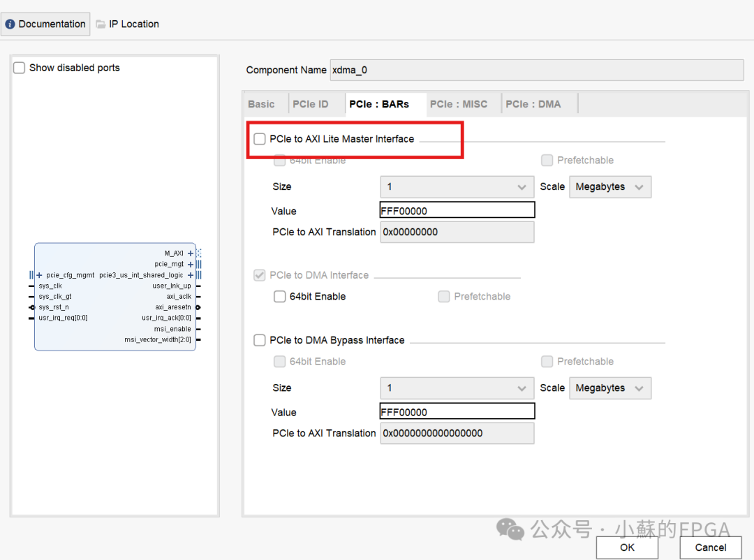
Task: Enable 64bit under PCIe to DMA Interface
Action: [x=280, y=296]
